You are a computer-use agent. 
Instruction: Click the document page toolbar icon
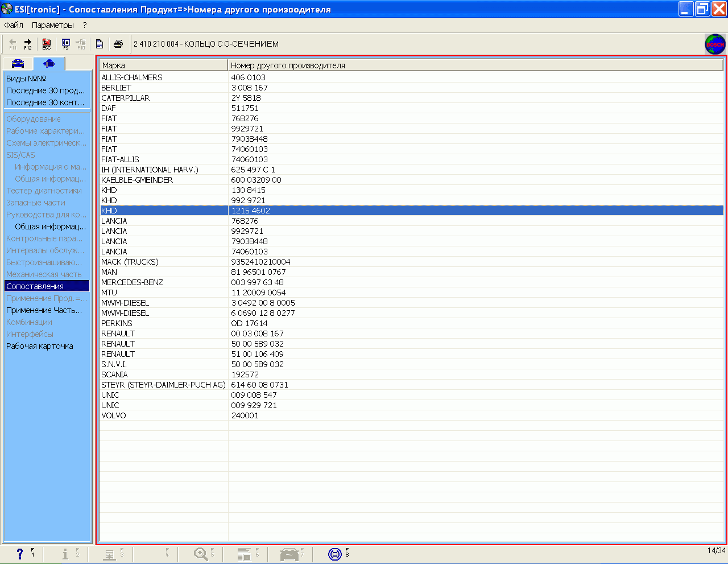(100, 44)
